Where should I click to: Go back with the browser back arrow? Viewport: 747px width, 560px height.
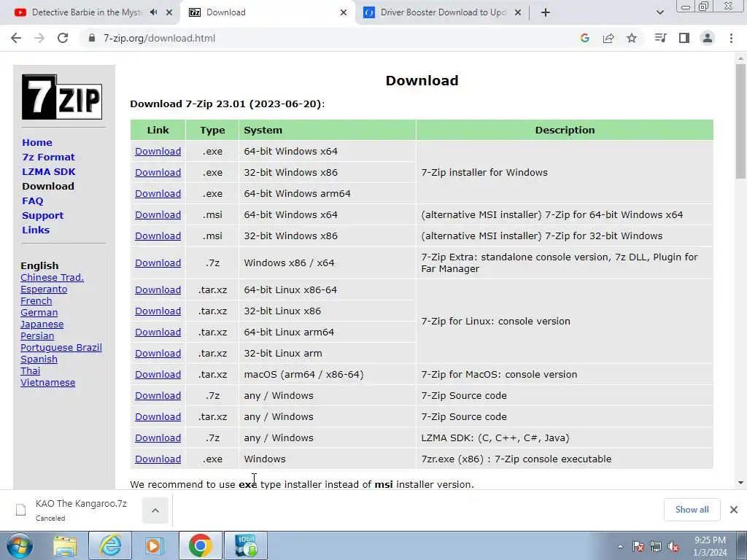click(16, 38)
